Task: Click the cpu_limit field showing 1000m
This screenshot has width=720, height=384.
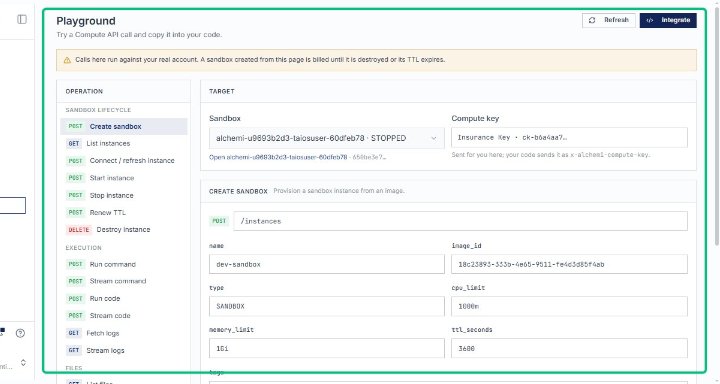Action: tap(569, 306)
